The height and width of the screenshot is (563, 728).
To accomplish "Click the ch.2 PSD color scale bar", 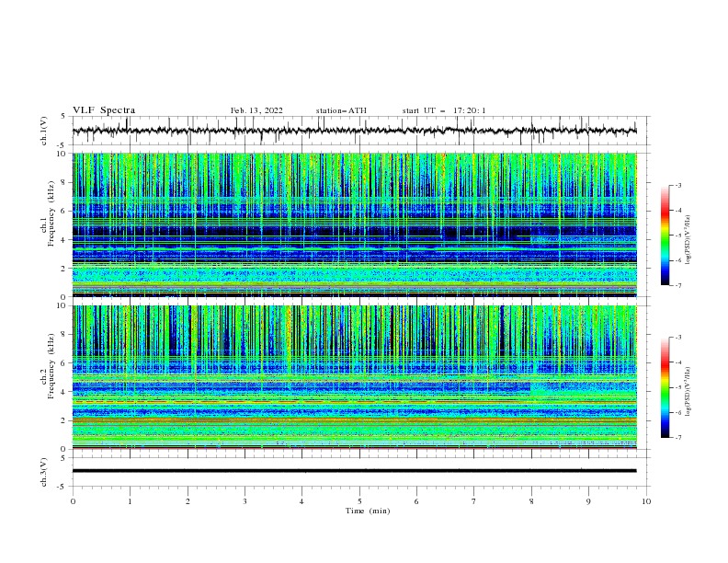I will coord(665,387).
